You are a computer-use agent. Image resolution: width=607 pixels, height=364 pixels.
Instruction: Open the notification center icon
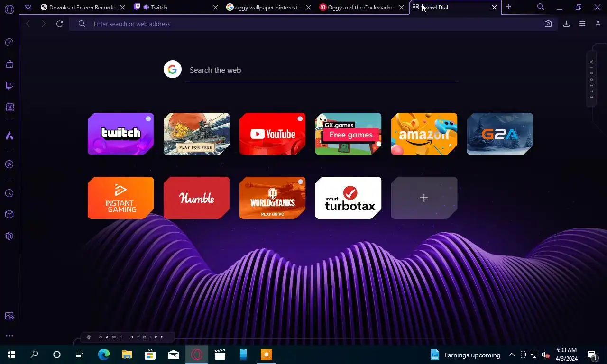pos(592,355)
